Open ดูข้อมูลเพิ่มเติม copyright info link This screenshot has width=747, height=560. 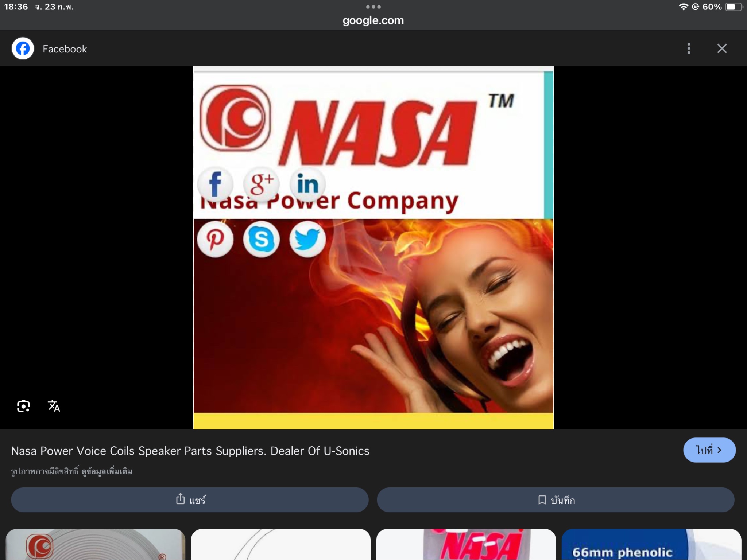pyautogui.click(x=107, y=471)
